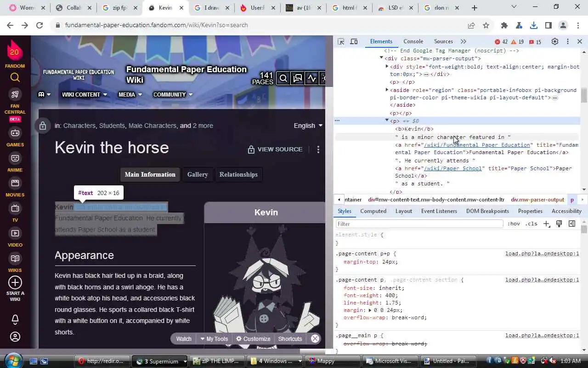The width and height of the screenshot is (588, 368).
Task: Toggle the .cls element classes panel
Action: pyautogui.click(x=531, y=224)
